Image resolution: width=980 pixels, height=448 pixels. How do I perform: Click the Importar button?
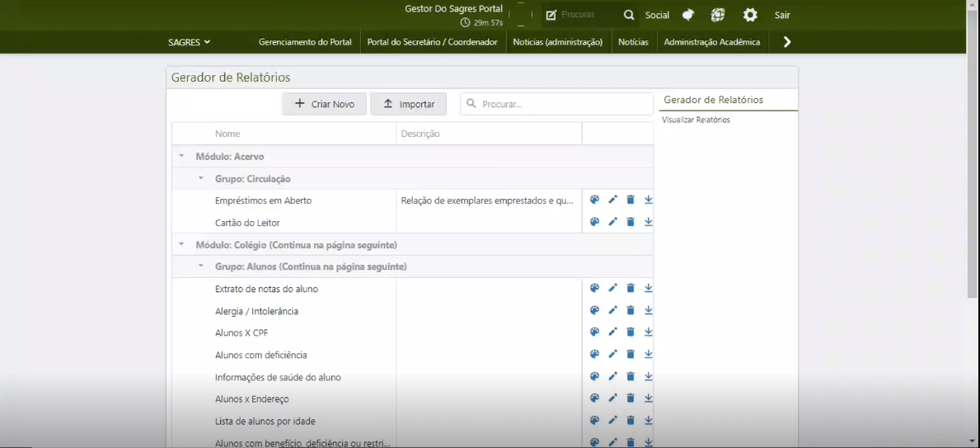[x=408, y=104]
